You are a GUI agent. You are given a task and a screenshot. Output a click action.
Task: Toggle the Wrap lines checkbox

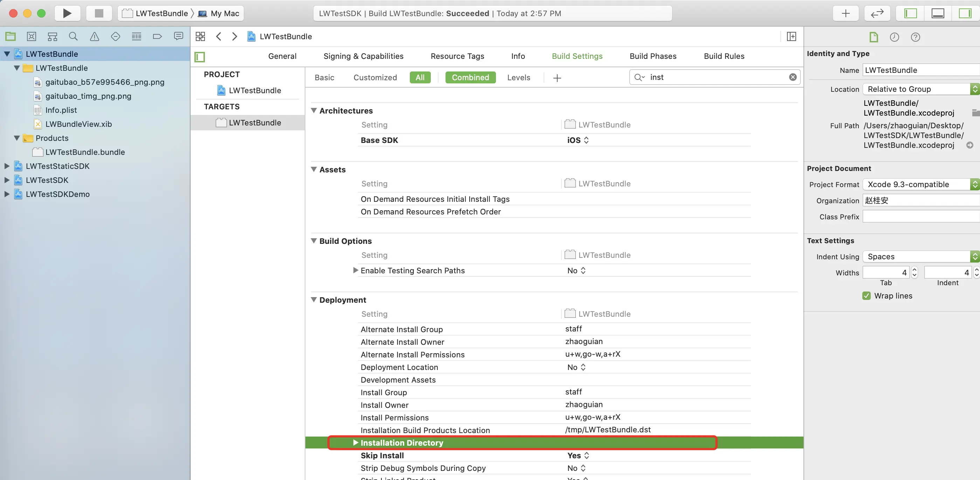coord(866,296)
